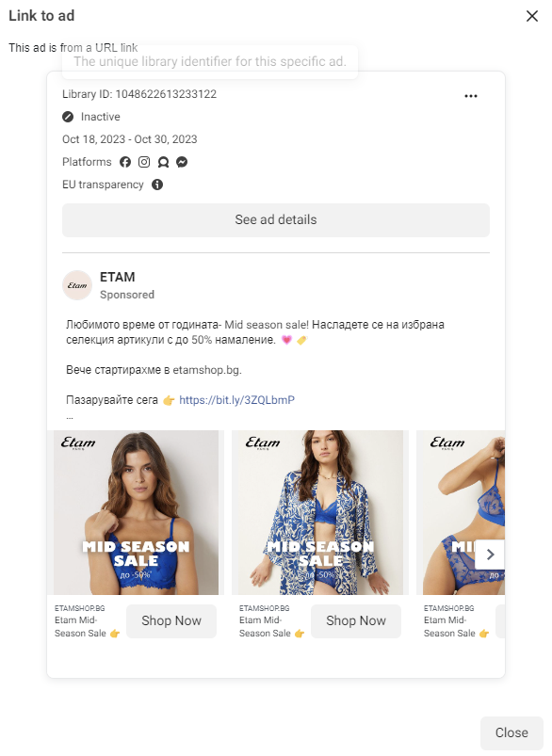Click the Facebook platform icon
The image size is (552, 756).
tap(125, 162)
